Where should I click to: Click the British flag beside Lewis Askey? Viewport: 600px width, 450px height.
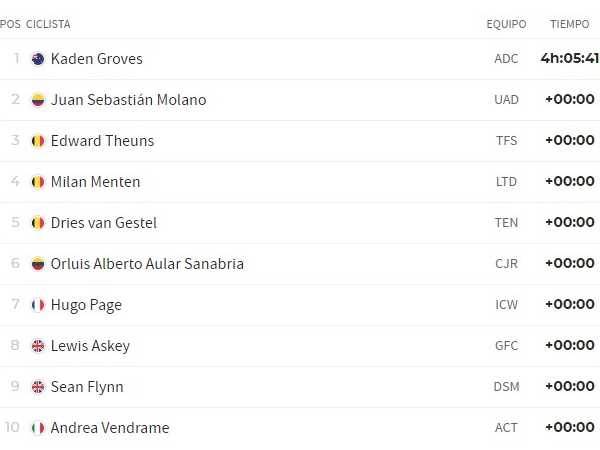(x=38, y=346)
